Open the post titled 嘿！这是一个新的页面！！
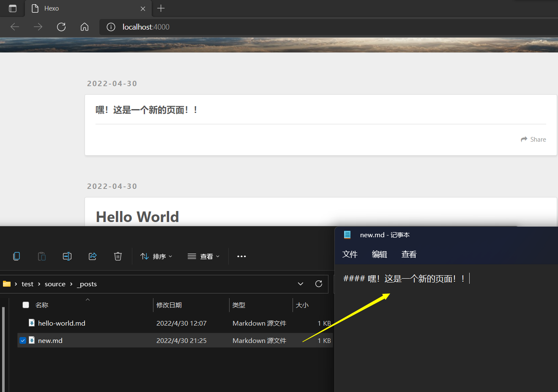 (x=146, y=110)
